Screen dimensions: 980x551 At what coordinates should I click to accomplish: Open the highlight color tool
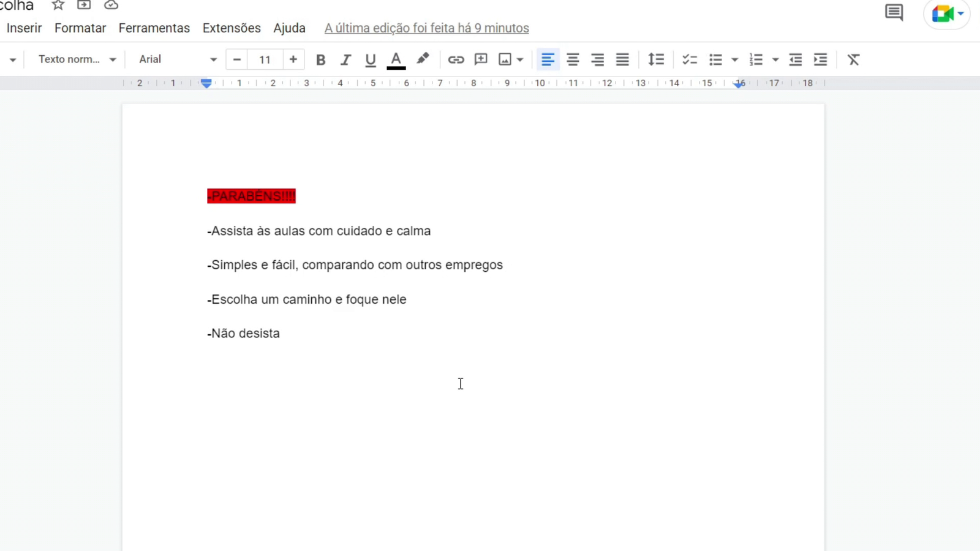tap(423, 59)
